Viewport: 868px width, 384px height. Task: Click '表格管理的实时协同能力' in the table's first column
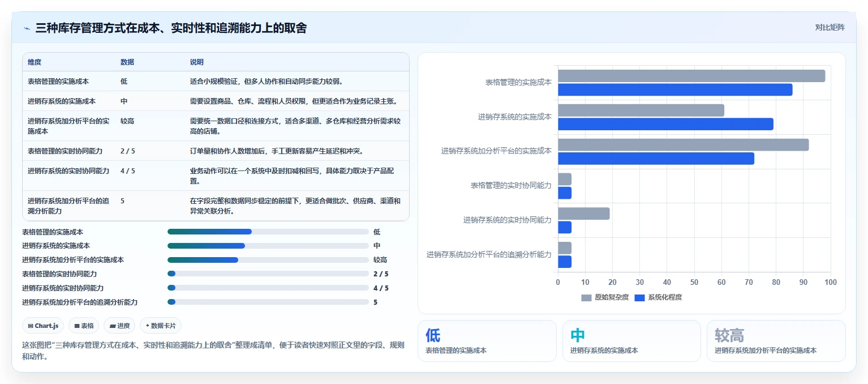click(65, 151)
